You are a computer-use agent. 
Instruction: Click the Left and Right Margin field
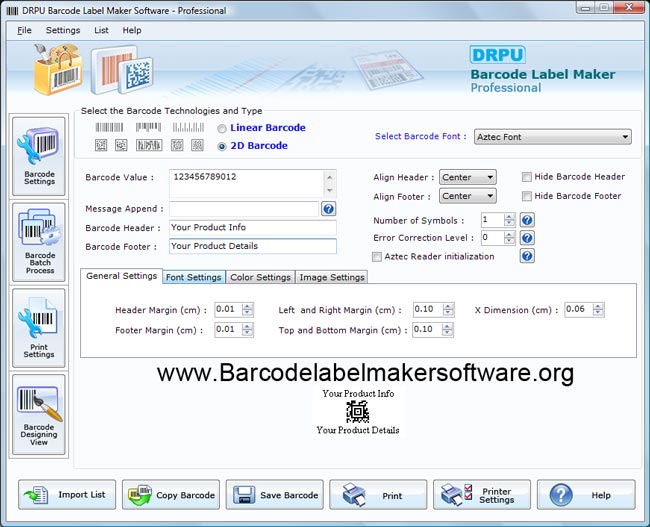[428, 309]
